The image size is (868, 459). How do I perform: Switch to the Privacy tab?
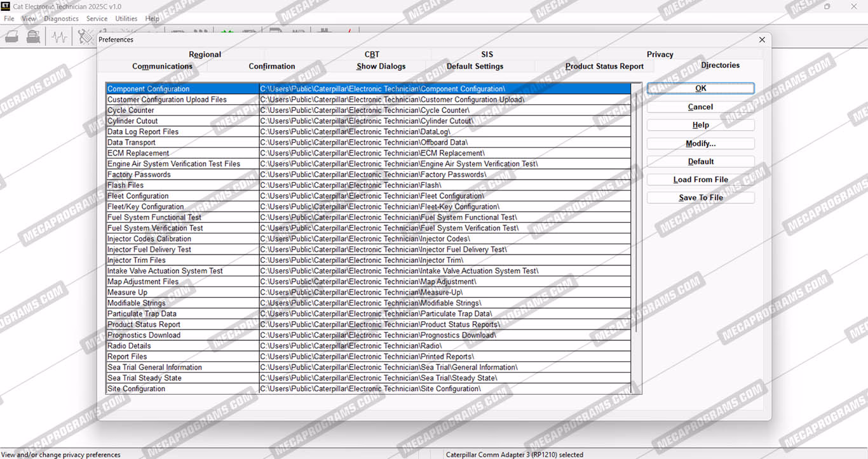(x=660, y=55)
